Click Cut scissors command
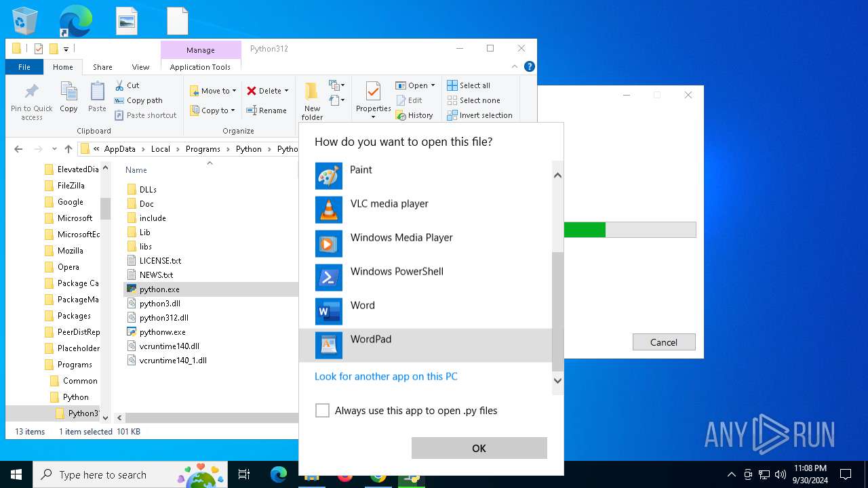868x488 pixels. click(x=127, y=85)
